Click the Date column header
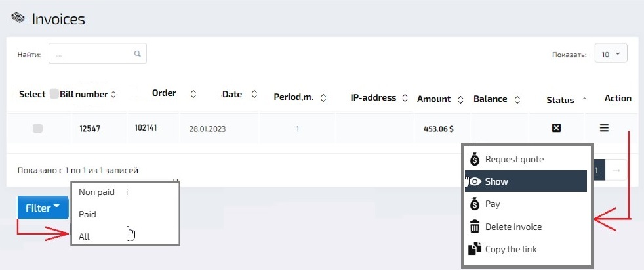This screenshot has height=270, width=644. 233,94
